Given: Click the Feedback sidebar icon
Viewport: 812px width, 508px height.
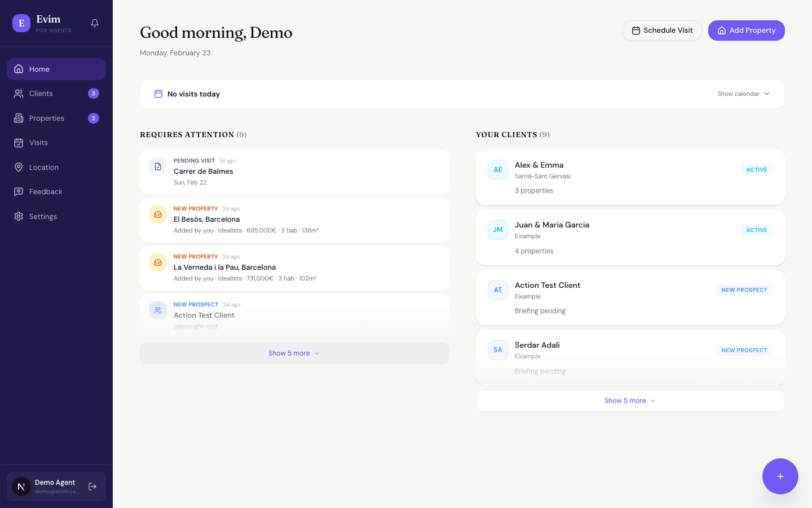Looking at the screenshot, I should 19,191.
